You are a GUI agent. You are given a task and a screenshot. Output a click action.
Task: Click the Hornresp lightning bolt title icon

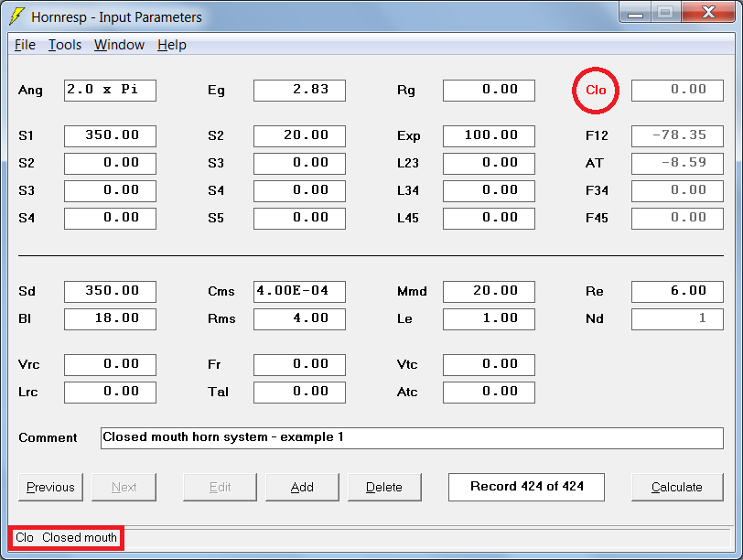point(17,16)
